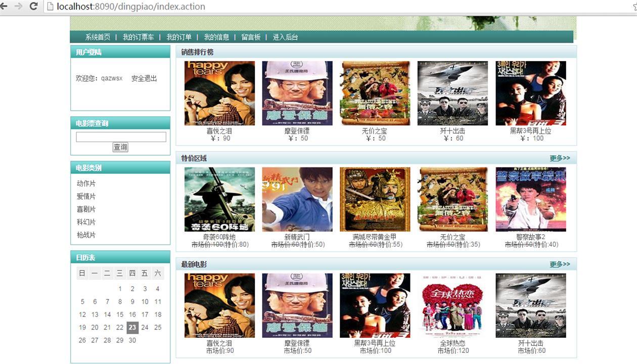Select highlighted date 23 in calendar
637x364 pixels.
coord(132,328)
